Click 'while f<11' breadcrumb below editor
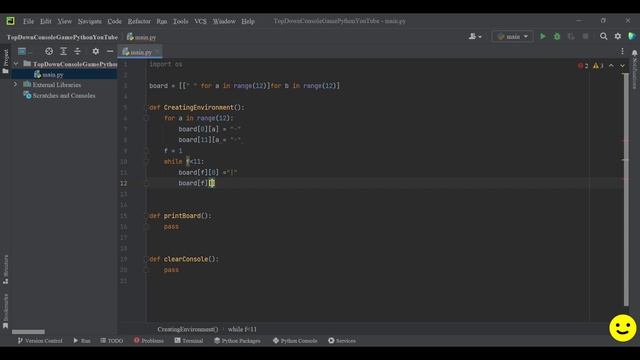Screen dimensions: 640x360 [242, 329]
